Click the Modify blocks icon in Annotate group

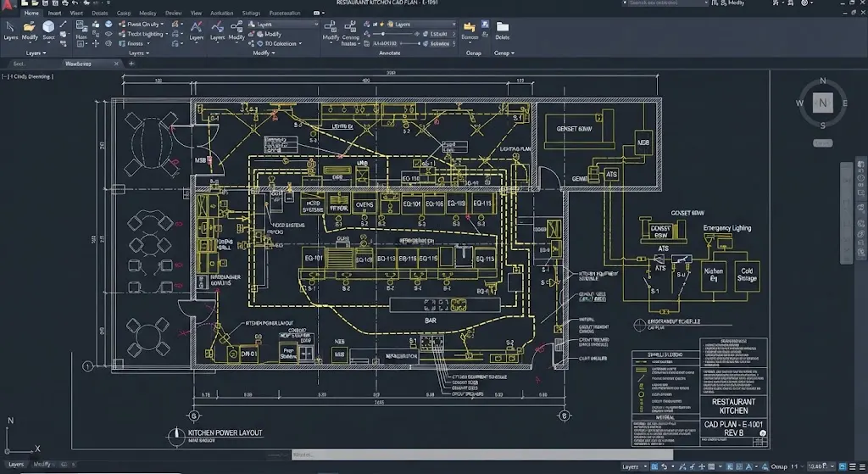tap(331, 26)
